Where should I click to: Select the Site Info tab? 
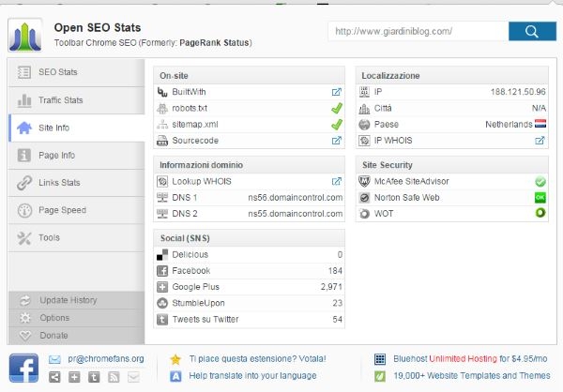tap(77, 128)
